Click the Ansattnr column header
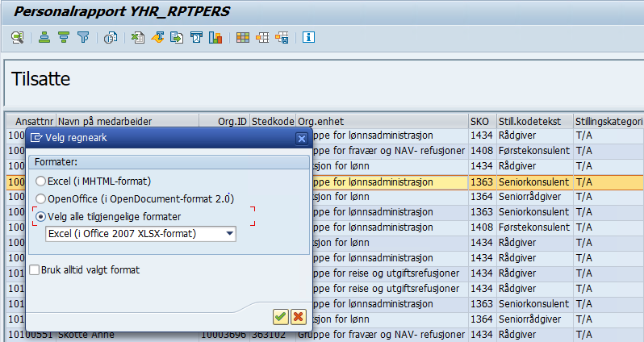644x342 pixels. [x=31, y=122]
